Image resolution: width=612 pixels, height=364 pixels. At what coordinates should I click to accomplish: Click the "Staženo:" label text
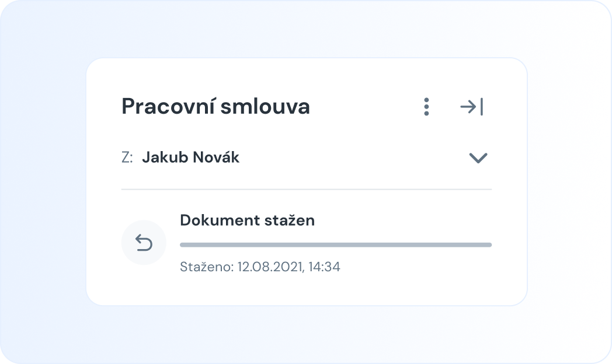point(207,268)
